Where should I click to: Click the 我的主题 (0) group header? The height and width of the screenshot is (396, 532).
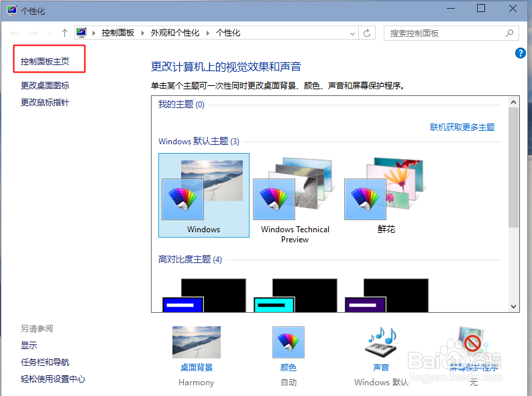[181, 104]
